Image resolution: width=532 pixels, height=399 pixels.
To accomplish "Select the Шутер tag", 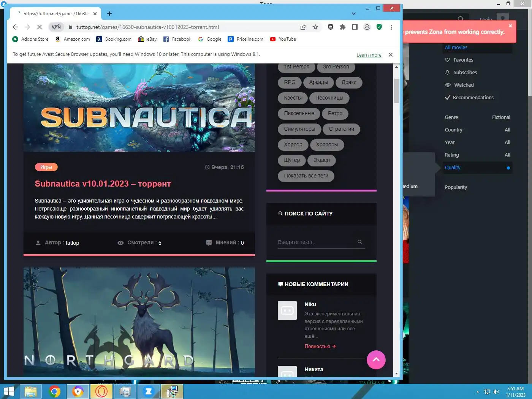I will pos(292,160).
